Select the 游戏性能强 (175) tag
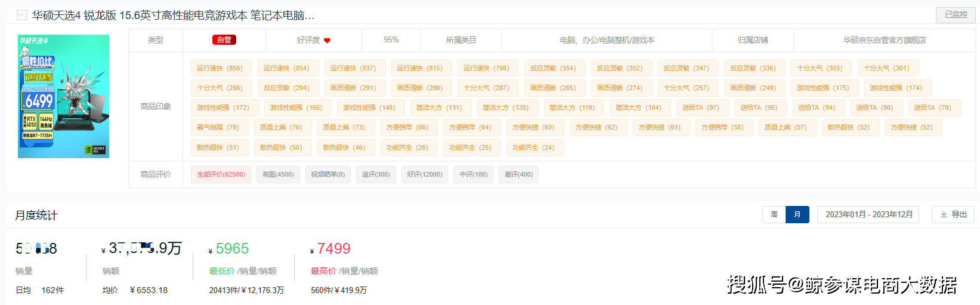The image size is (980, 305). pos(824,88)
